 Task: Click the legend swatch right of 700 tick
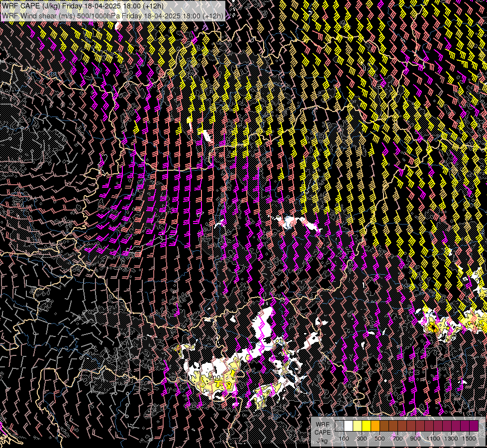click(x=402, y=426)
